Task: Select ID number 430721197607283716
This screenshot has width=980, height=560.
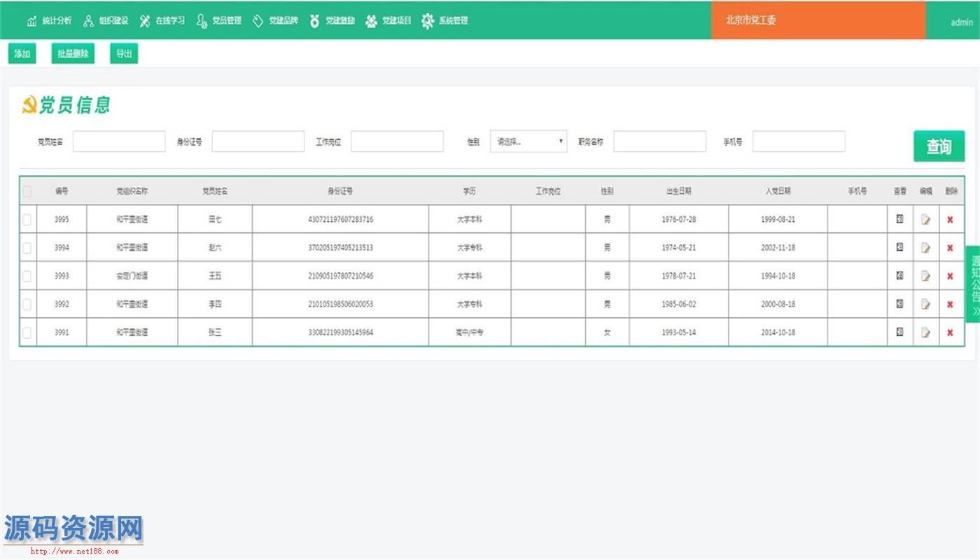Action: coord(341,220)
